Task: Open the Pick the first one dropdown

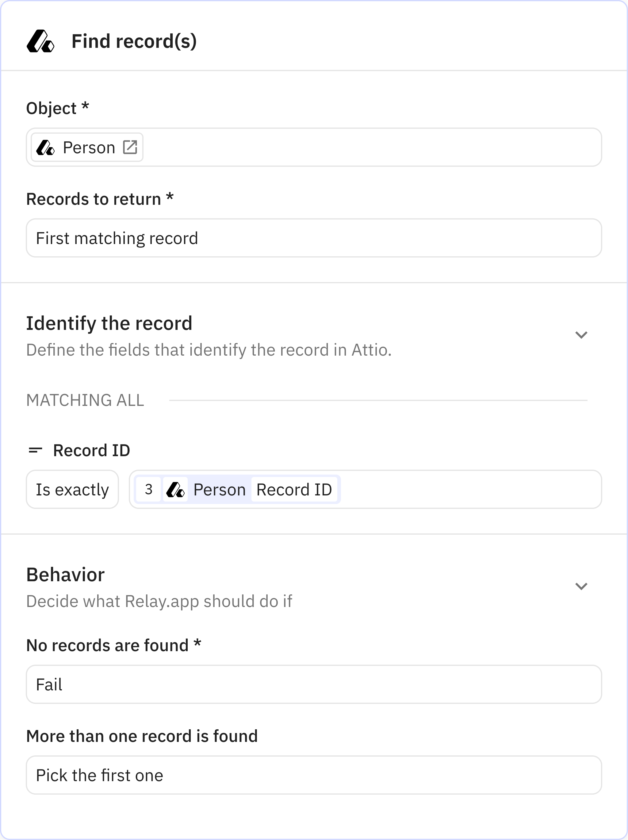Action: [314, 775]
